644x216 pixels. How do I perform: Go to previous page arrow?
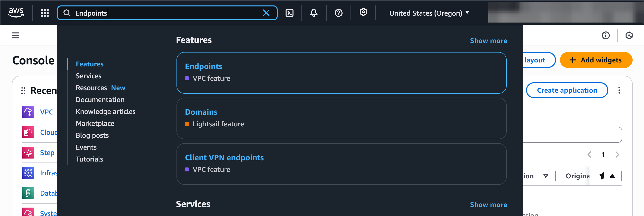click(x=589, y=155)
